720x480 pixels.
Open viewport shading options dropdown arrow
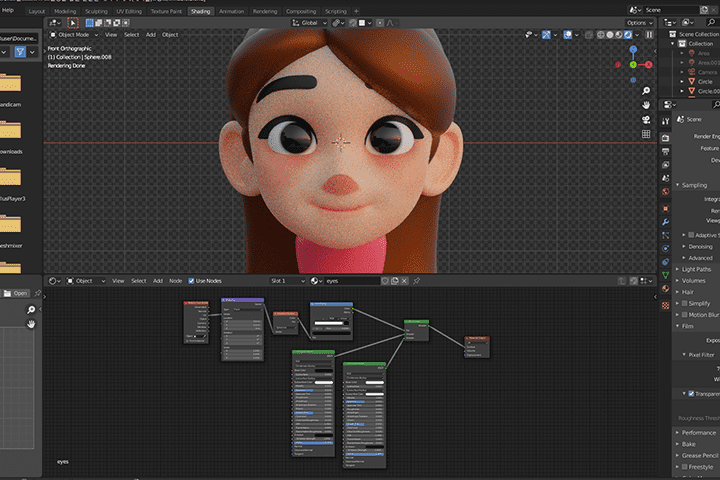(637, 35)
